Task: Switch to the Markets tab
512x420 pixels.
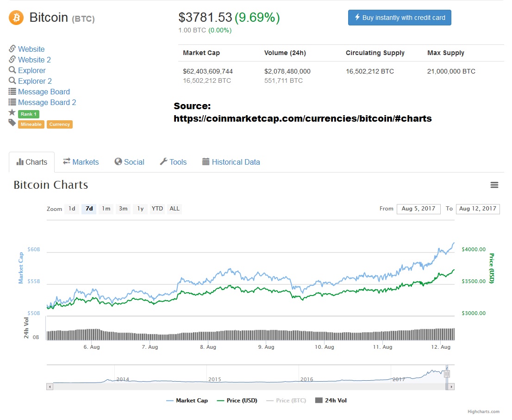Action: click(x=81, y=162)
